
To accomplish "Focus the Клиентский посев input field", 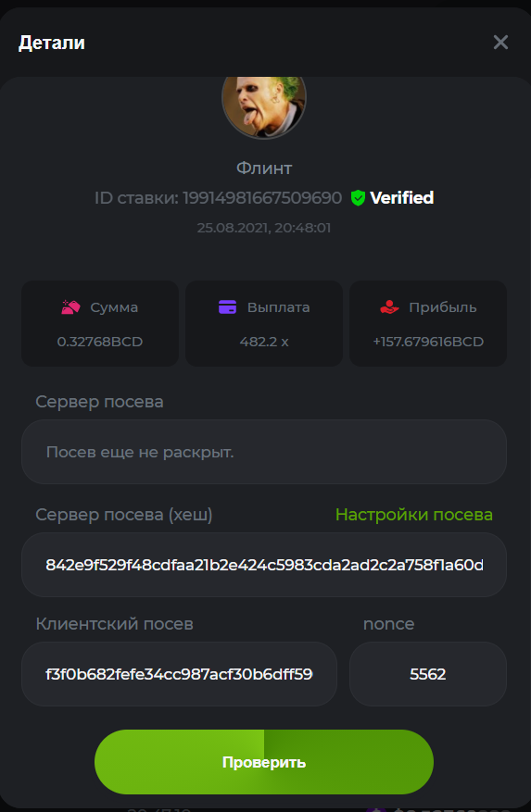I will point(179,674).
